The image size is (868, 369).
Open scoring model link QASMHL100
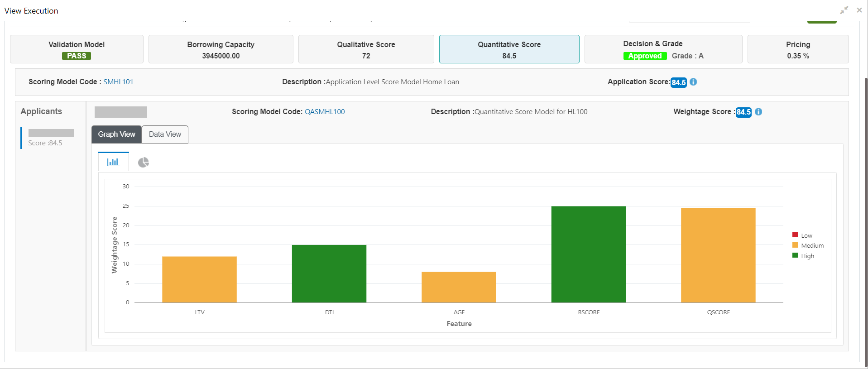(x=325, y=112)
